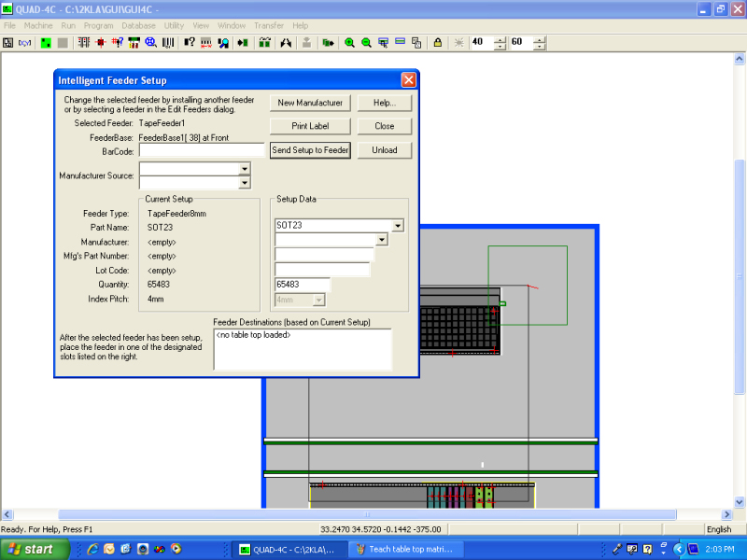Click the first toolbar icon on the left
Viewport: 747px width, 560px height.
point(7,43)
